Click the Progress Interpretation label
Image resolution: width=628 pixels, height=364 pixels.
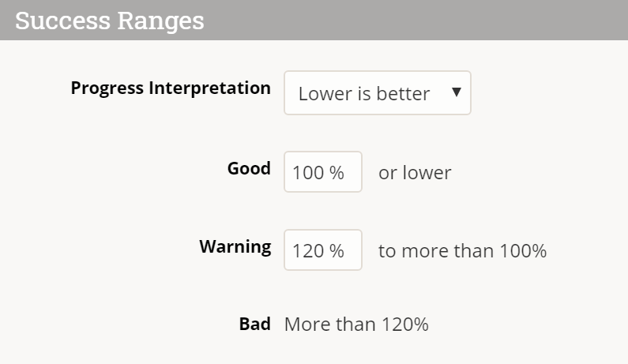[171, 88]
